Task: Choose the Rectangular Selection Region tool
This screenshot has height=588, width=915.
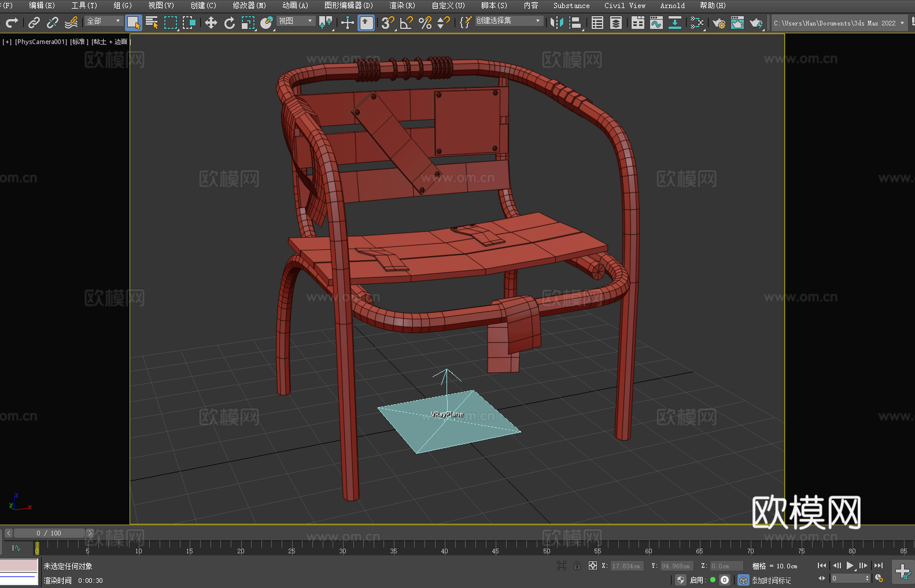Action: (x=171, y=23)
